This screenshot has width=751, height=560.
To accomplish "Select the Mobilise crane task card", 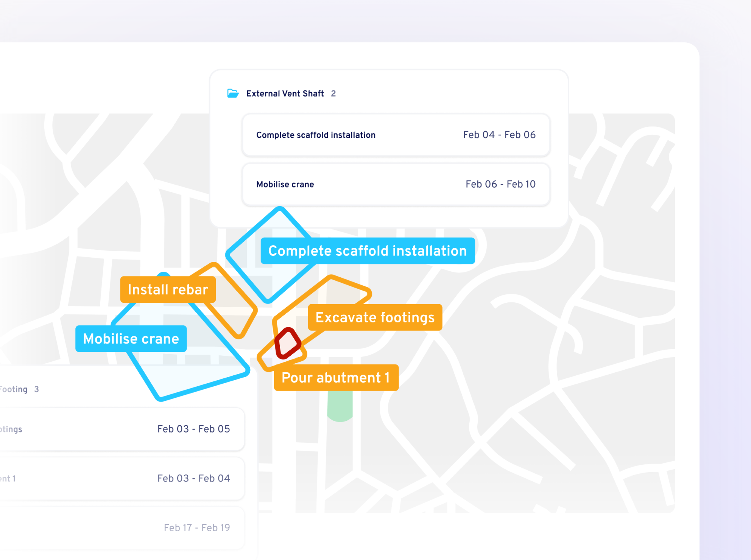I will click(396, 184).
